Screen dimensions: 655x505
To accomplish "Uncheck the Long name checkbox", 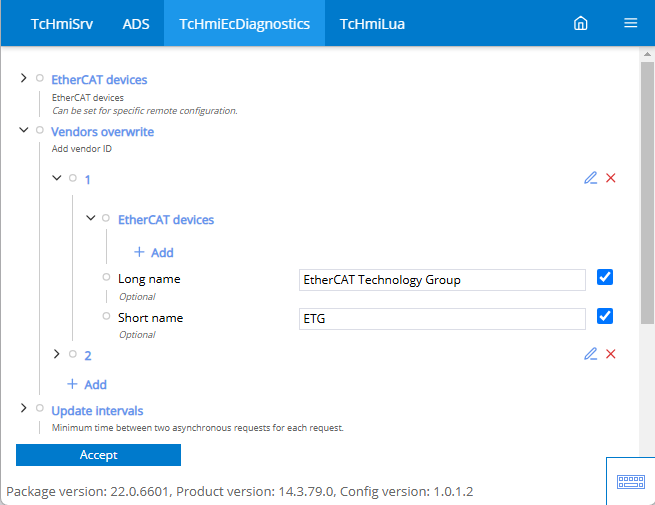I will 604,277.
